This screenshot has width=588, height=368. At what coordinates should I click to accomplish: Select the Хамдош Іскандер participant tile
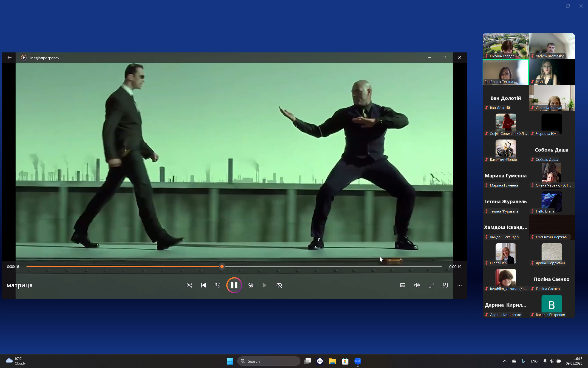click(x=506, y=227)
